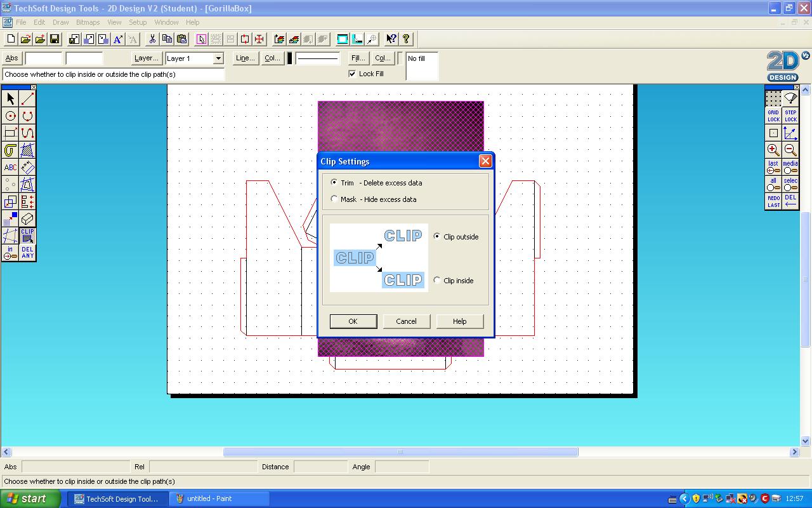Click the line style preview swatch
This screenshot has width=812, height=508.
pyautogui.click(x=317, y=58)
